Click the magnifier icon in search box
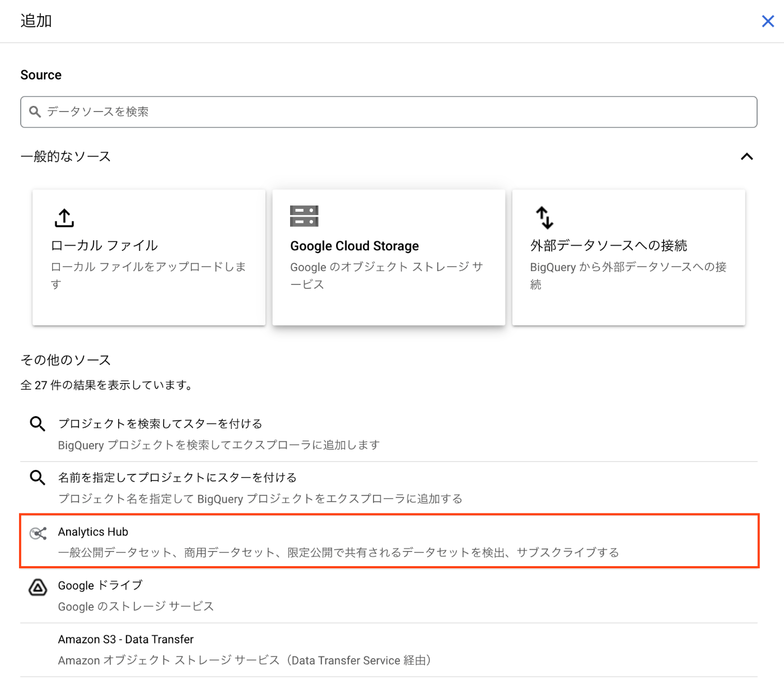Viewport: 784px width, 686px height. 35,112
